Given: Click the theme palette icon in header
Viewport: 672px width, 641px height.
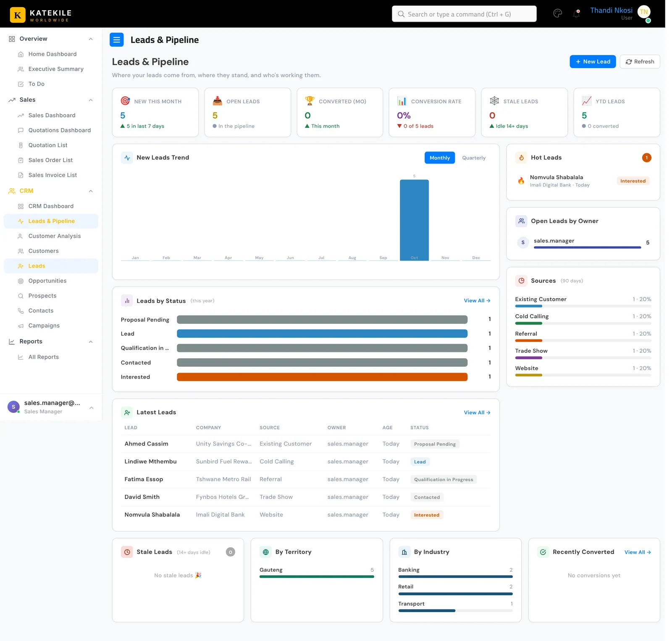Looking at the screenshot, I should 557,13.
